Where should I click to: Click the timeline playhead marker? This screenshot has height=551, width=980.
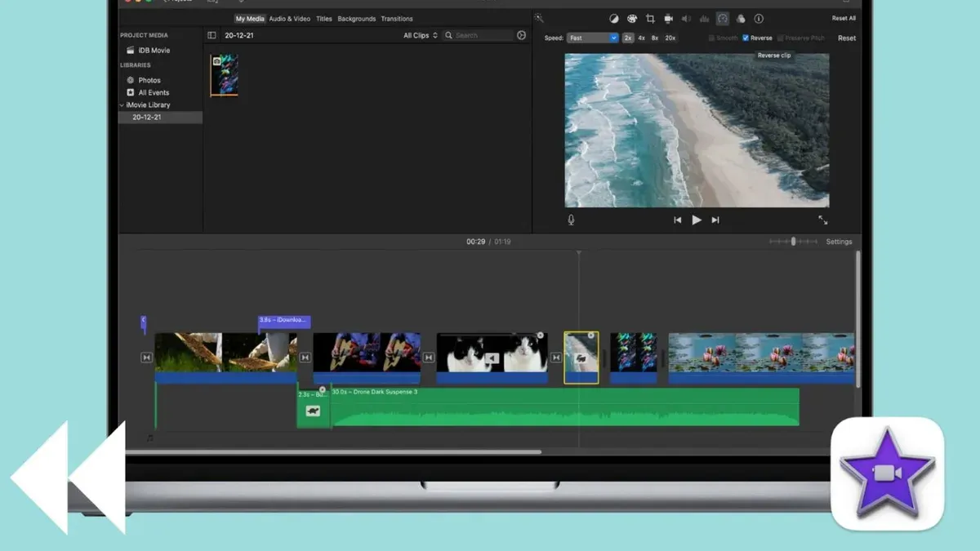579,255
